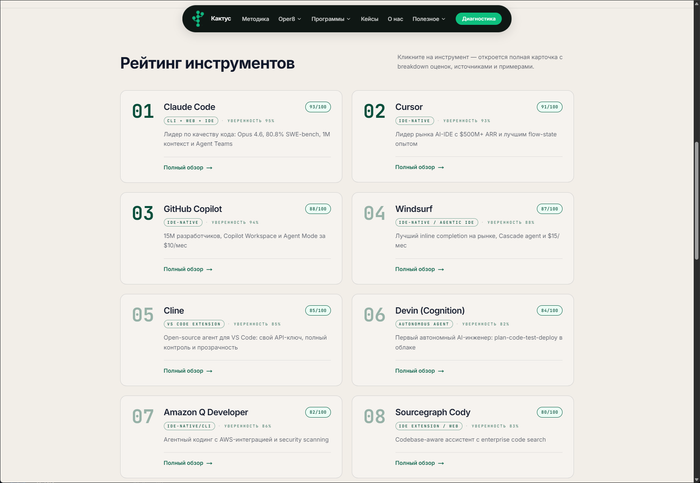Screen dimensions: 700x483
Task: Click the arrow icon next to Cursor's Полный обзор
Action: [x=441, y=167]
